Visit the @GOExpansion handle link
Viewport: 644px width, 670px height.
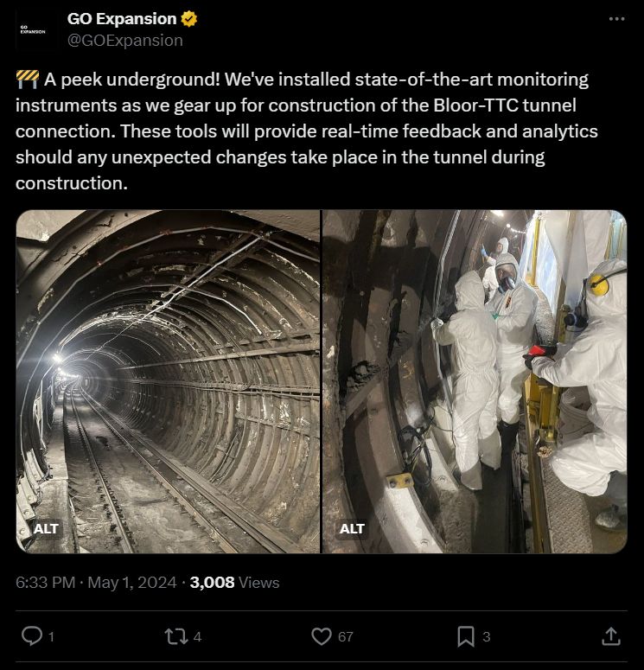124,40
